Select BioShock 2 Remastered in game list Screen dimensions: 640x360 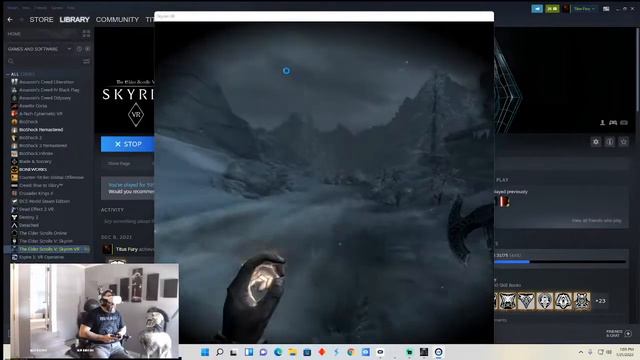pyautogui.click(x=43, y=146)
